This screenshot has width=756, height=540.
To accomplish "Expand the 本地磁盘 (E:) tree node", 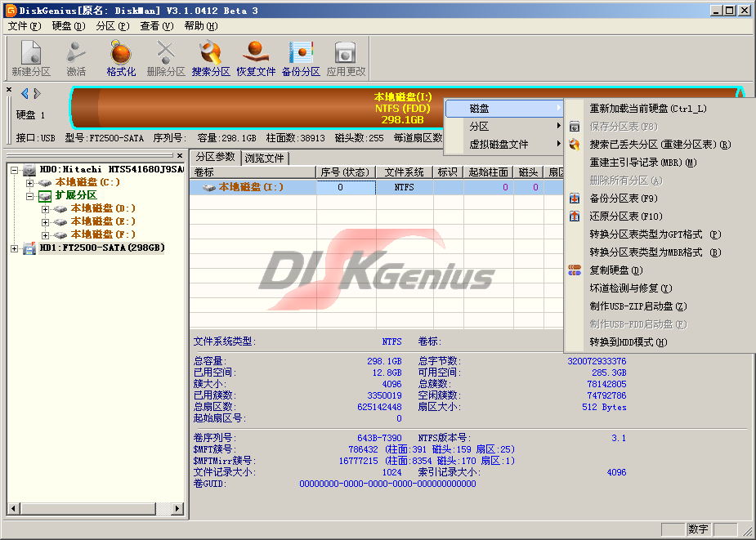I will click(x=45, y=221).
